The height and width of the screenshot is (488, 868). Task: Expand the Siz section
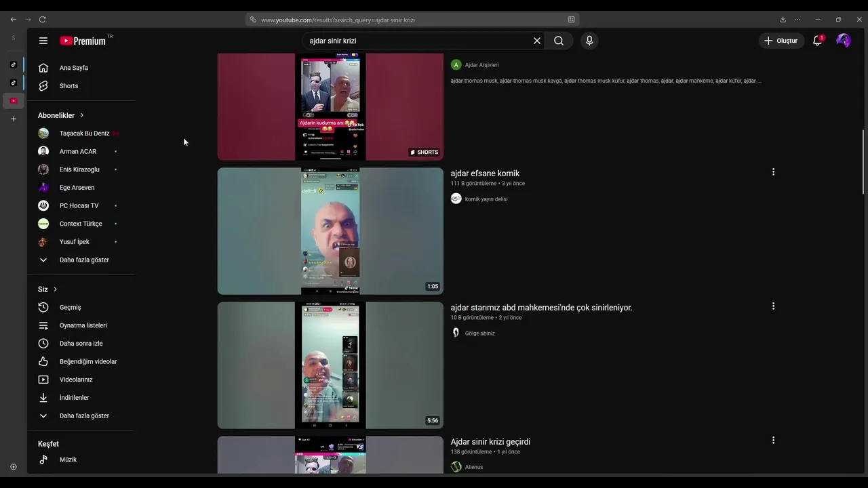(47, 289)
